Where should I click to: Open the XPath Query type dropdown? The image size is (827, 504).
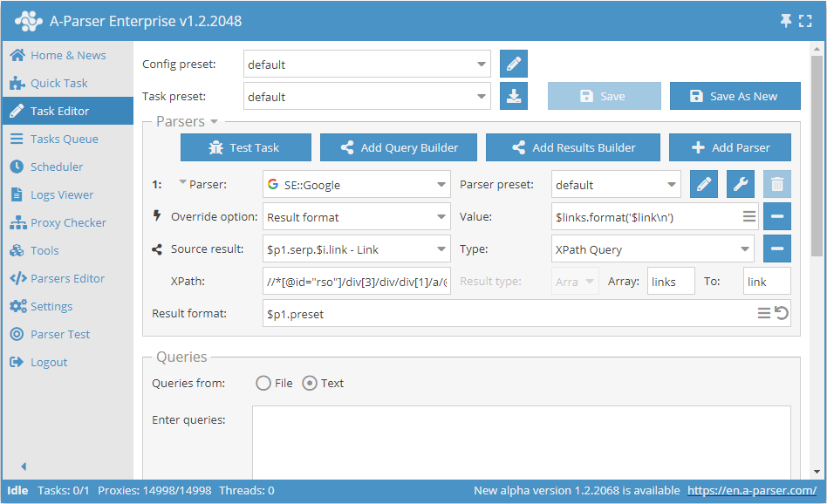[x=652, y=248]
